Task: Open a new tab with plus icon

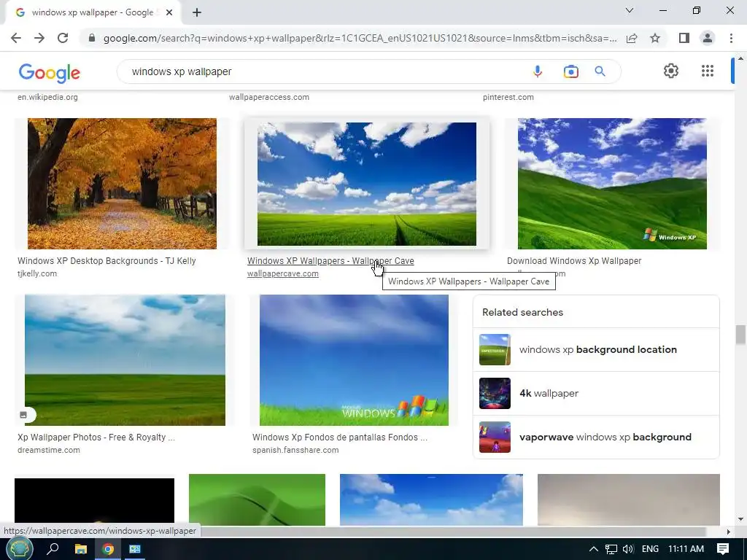Action: tap(197, 12)
